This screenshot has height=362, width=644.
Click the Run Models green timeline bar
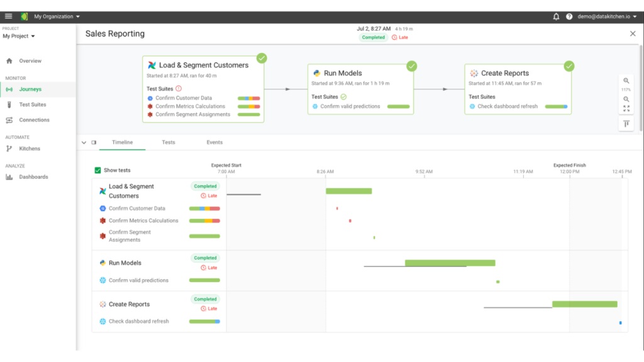click(450, 263)
